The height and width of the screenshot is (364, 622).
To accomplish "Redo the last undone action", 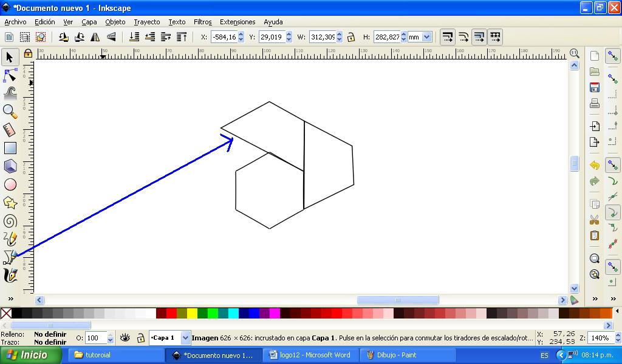I will [594, 181].
